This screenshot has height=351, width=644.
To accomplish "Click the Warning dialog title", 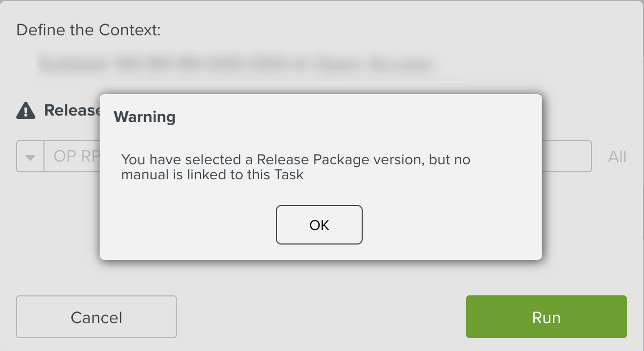I will pos(144,117).
